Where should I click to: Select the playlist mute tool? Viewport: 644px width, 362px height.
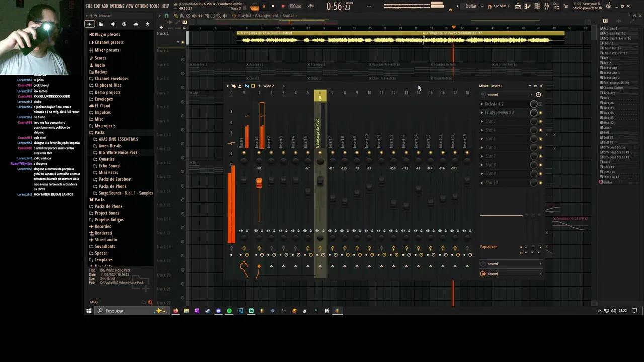tap(193, 16)
